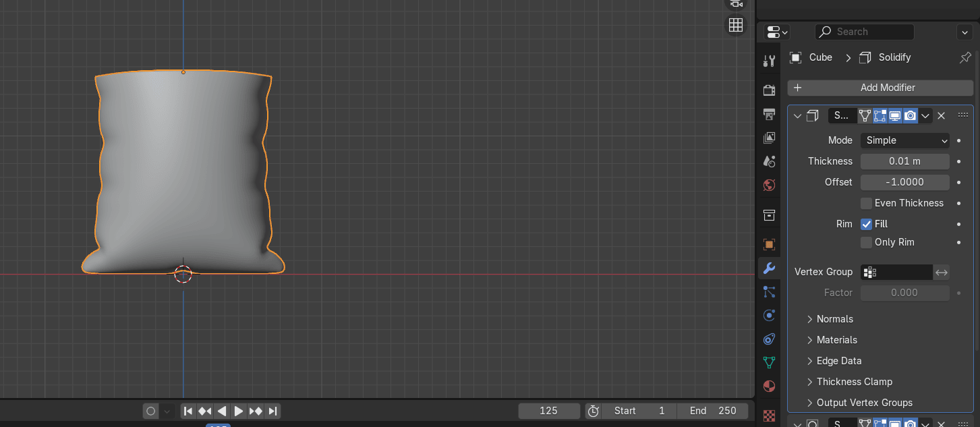Expand the Normals subpanel
Image resolution: width=980 pixels, height=427 pixels.
(x=834, y=319)
